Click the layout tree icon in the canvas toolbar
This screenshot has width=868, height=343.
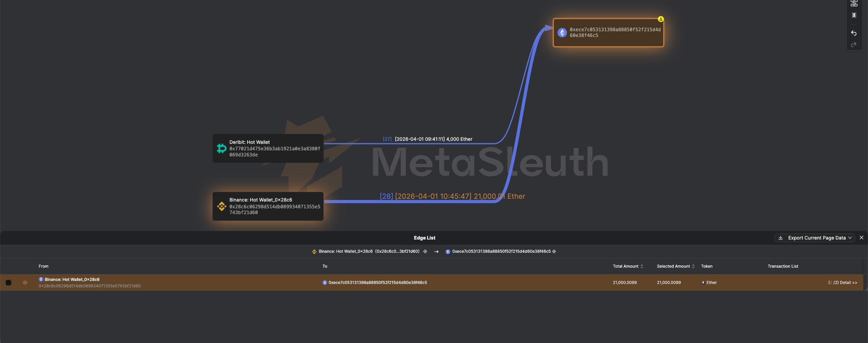854,3
